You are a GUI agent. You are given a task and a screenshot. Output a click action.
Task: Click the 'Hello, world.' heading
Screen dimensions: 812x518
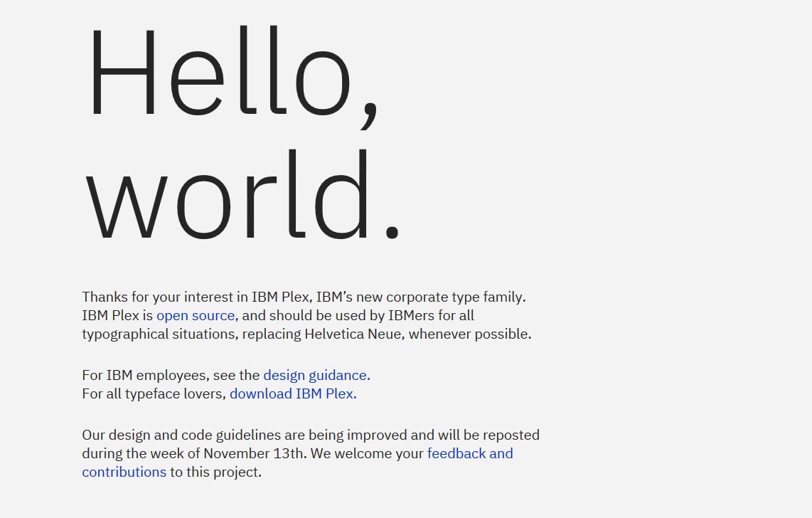(x=243, y=132)
